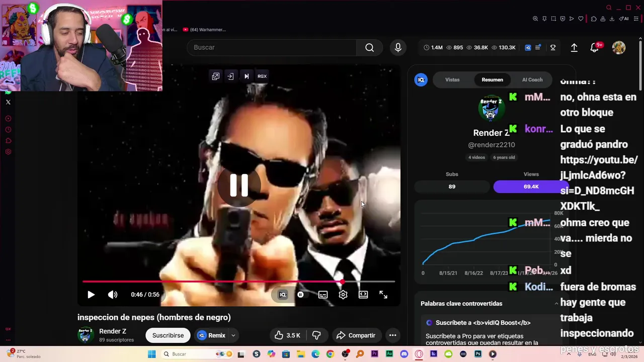Select the Resumen tab
The image size is (644, 362).
coord(492,80)
